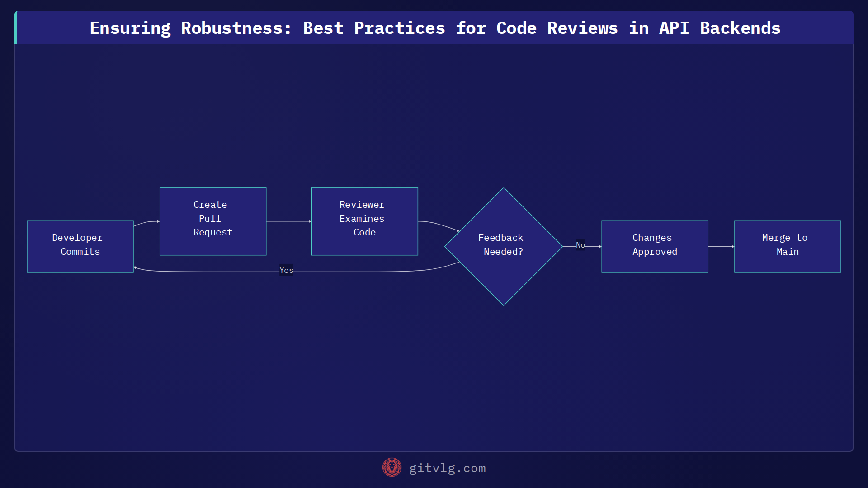
Task: Click the Feedback Needed? decision diamond
Action: 504,246
